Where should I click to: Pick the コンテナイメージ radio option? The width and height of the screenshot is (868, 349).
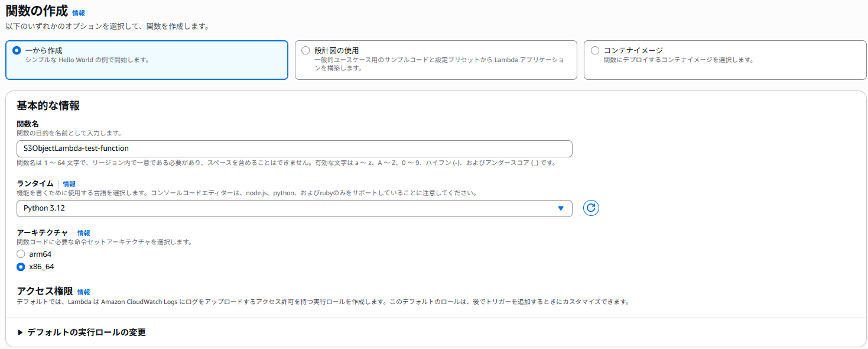(x=594, y=51)
